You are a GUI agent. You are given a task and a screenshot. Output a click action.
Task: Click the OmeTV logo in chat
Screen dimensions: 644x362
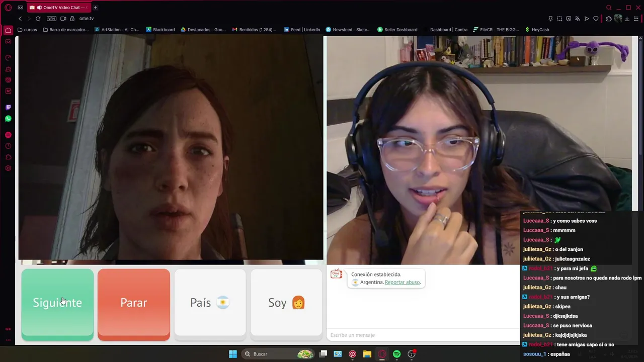(x=336, y=274)
